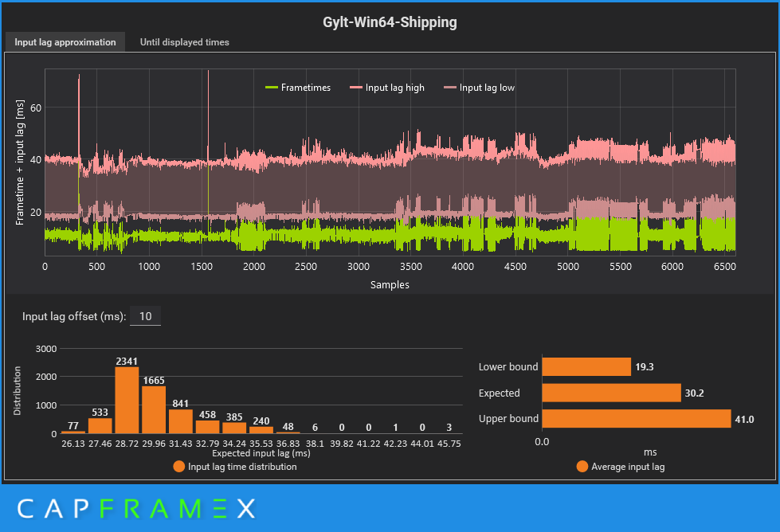
Task: Click the Expected input lag (ms) axis title
Action: pos(261,453)
